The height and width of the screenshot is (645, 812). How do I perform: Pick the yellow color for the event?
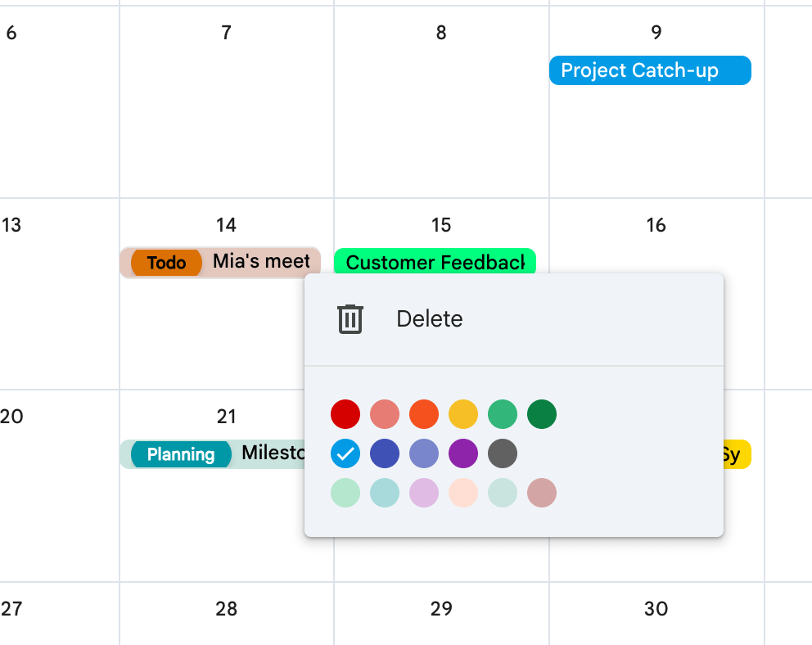point(463,414)
